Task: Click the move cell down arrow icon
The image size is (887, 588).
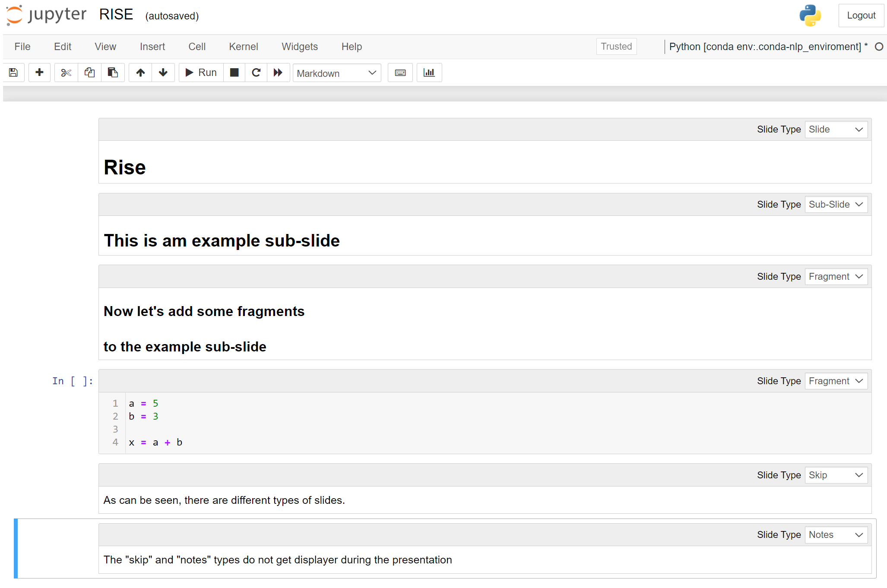Action: coord(162,72)
